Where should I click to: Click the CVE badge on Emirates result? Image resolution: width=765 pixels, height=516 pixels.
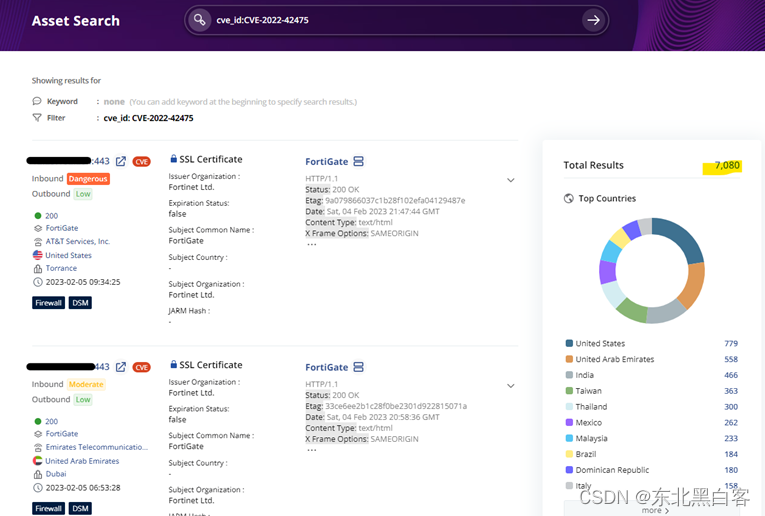[141, 367]
